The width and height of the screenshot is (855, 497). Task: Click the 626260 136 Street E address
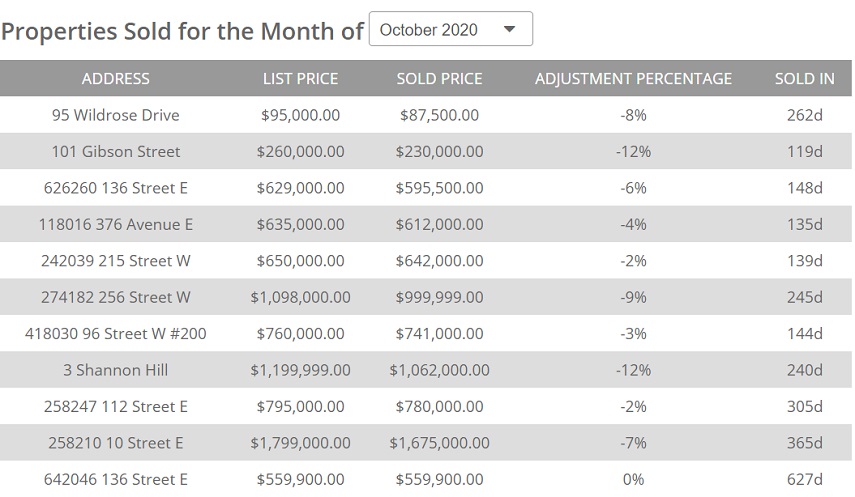point(116,188)
